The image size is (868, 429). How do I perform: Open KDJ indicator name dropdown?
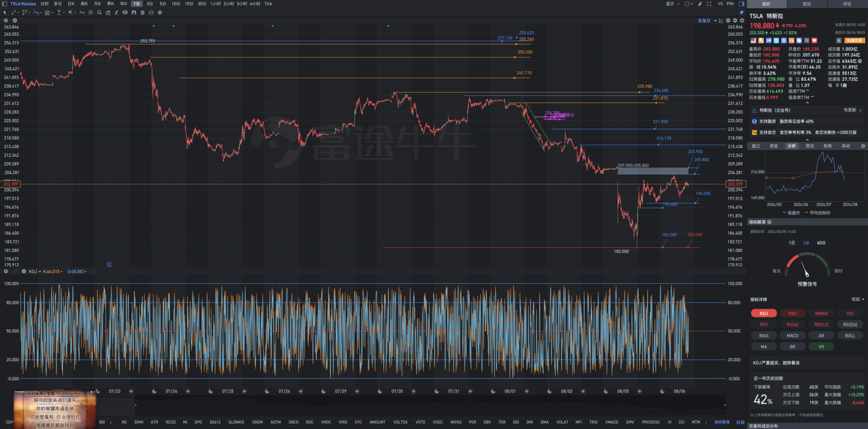[35, 271]
